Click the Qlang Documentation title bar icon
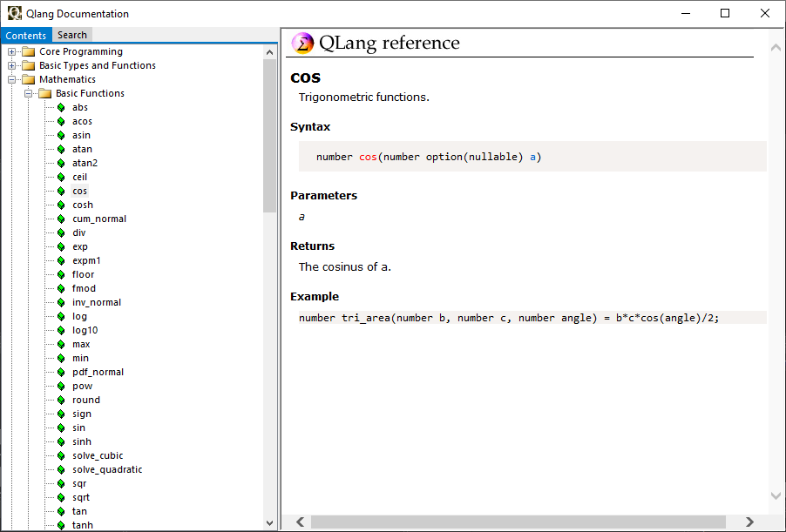 (15, 14)
